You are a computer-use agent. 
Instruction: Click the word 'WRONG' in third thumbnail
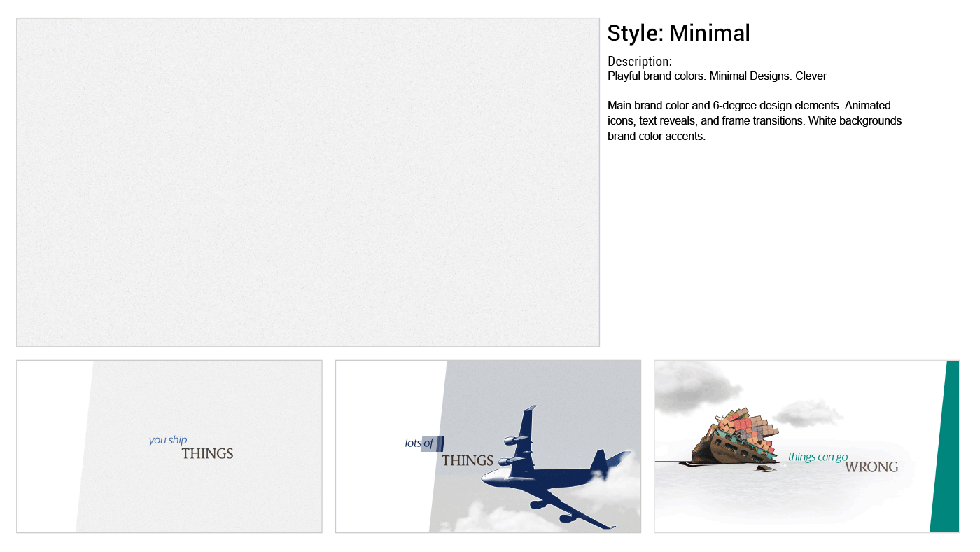[x=871, y=467]
